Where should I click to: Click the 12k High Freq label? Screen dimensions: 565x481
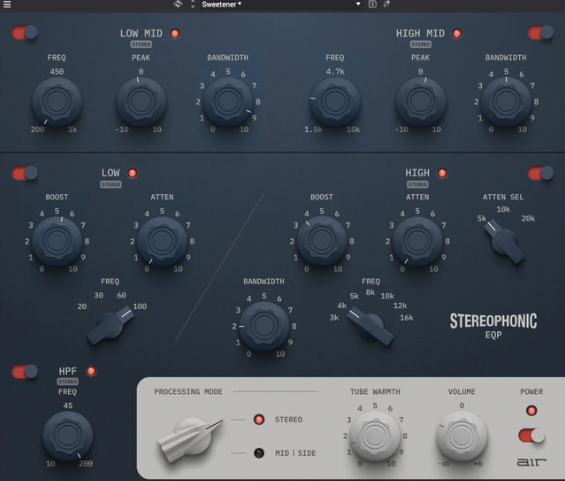point(400,306)
